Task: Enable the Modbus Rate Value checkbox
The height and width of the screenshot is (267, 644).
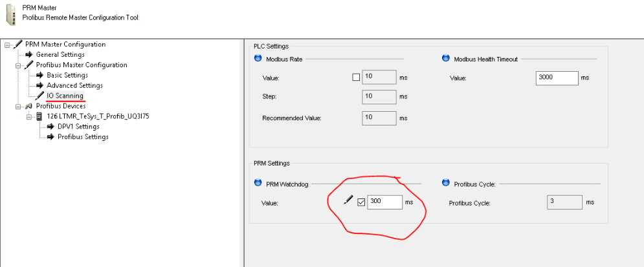Action: point(356,77)
